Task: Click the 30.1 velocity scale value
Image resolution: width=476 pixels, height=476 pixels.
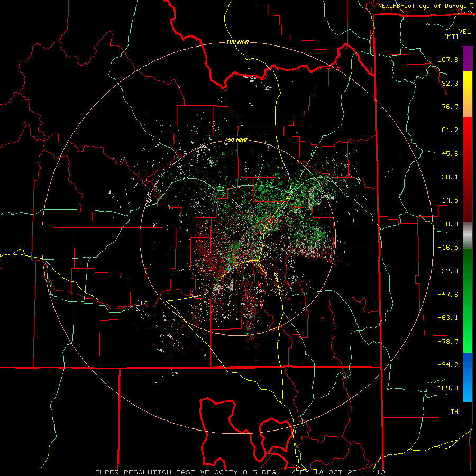Action: (450, 177)
